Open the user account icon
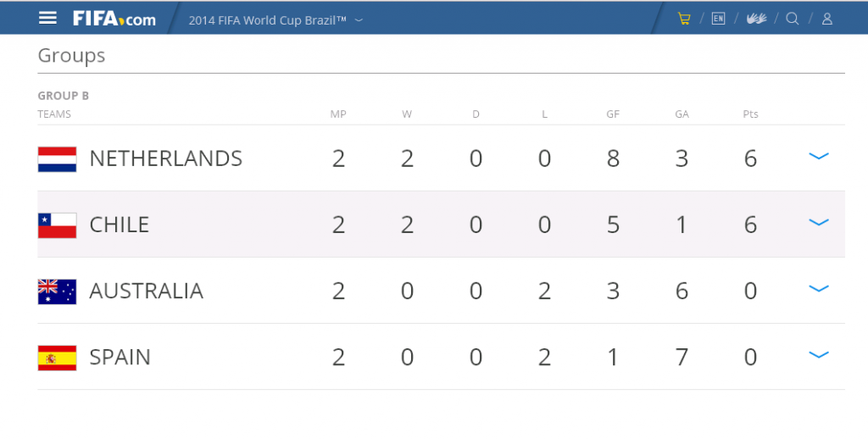Viewport: 868px width, 439px height. (x=827, y=19)
